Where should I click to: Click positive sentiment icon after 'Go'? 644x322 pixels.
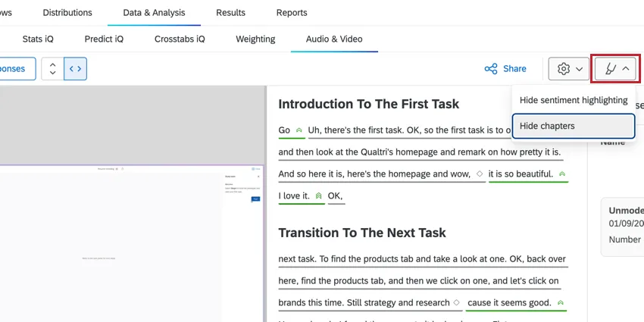pyautogui.click(x=299, y=130)
